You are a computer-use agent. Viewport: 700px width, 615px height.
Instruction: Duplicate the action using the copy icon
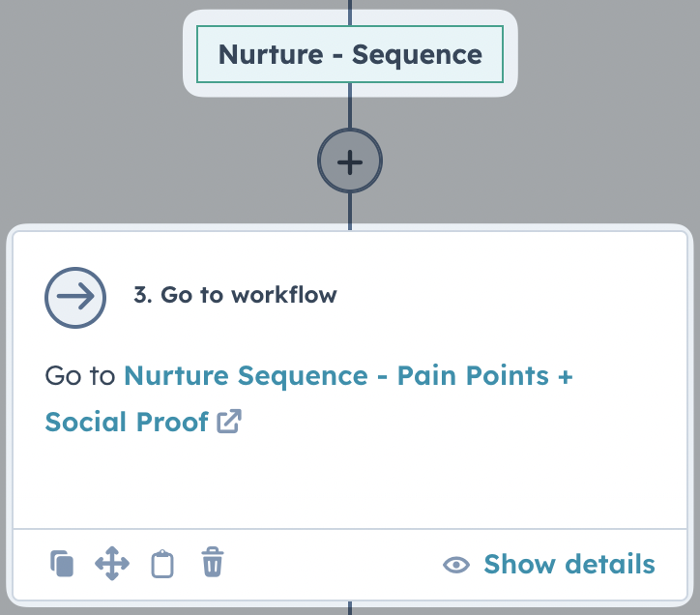[x=62, y=564]
